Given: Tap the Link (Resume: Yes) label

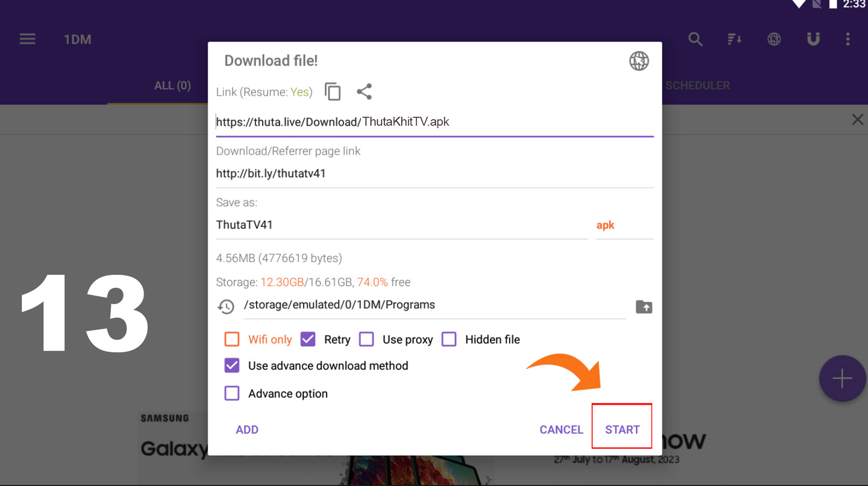Looking at the screenshot, I should coord(264,92).
